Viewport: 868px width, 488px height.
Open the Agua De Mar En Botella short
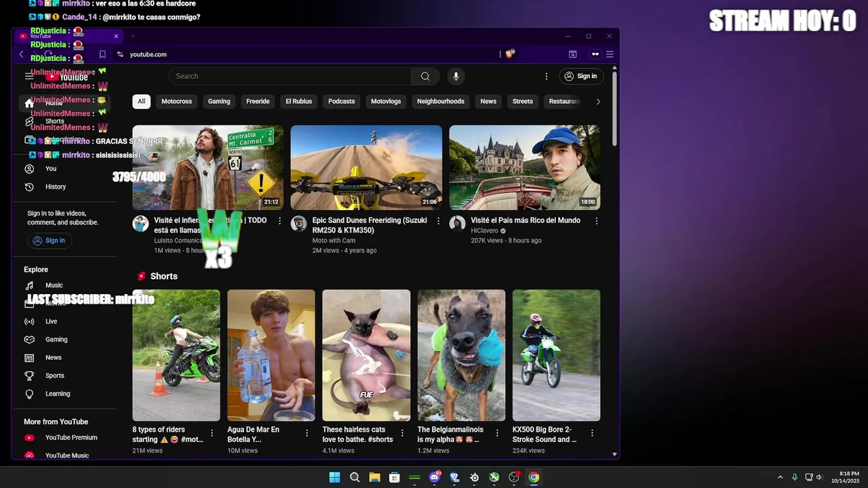pos(271,355)
